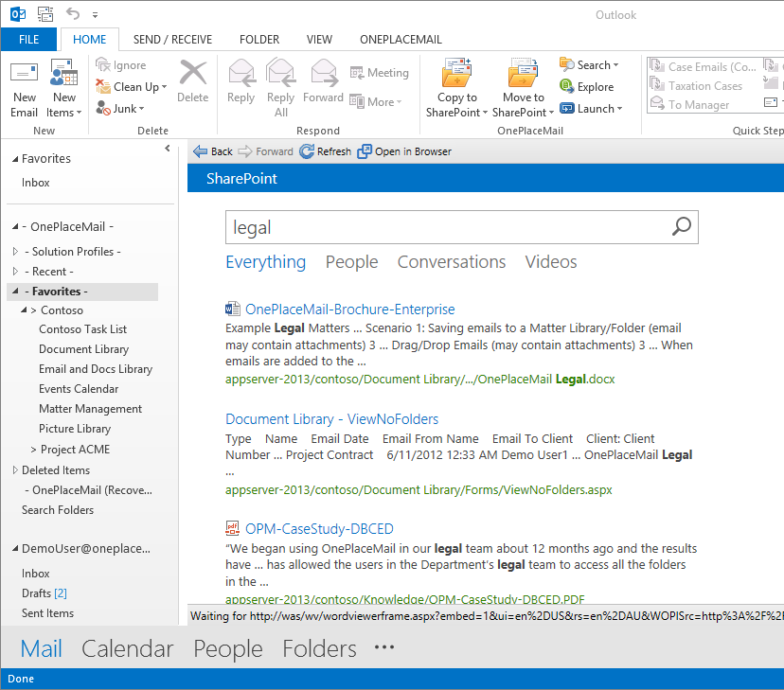This screenshot has width=784, height=690.
Task: Click the OnePlaceMail Explore icon
Action: coord(567,87)
